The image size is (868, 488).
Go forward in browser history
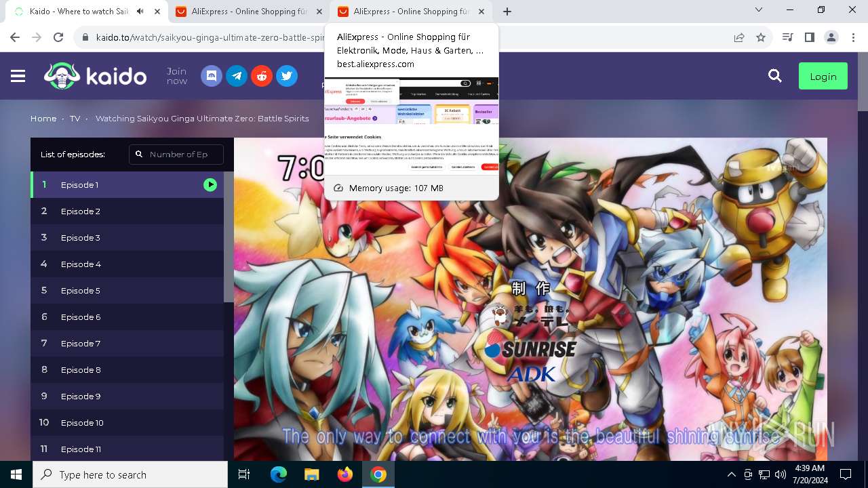37,37
